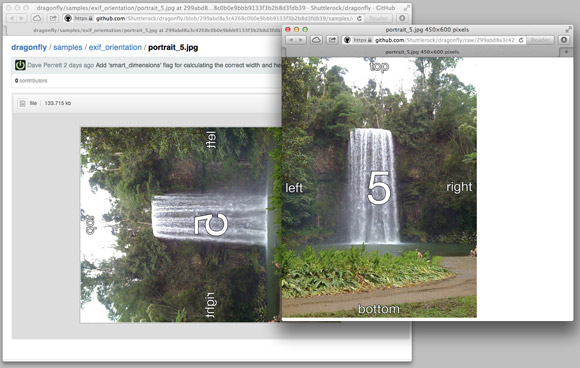This screenshot has height=368, width=580.
Task: Click the green zoom button of front window
Action: [x=305, y=30]
